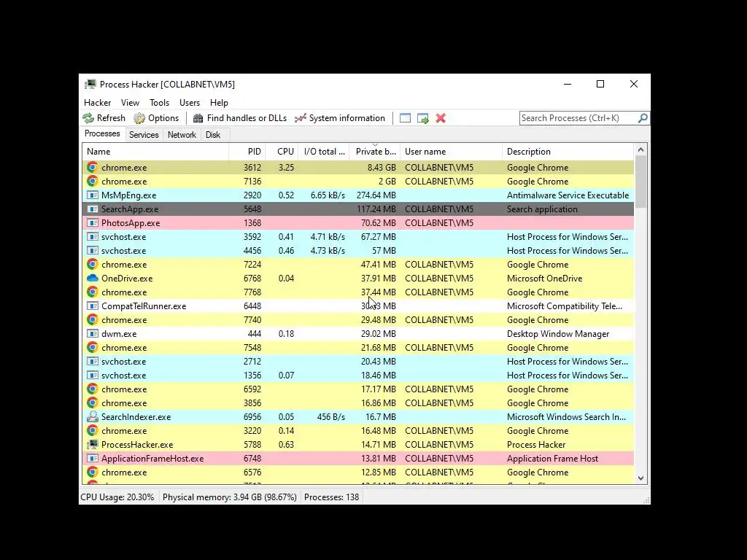The width and height of the screenshot is (747, 560).
Task: Click the PhotosApp.exe process icon
Action: 93,223
